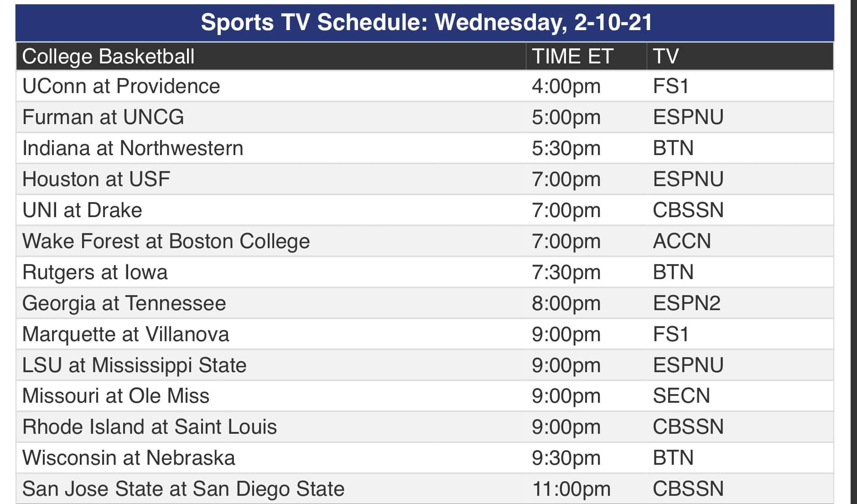This screenshot has height=504, width=857.
Task: Select the LSU at Mississippi State row
Action: click(x=425, y=365)
